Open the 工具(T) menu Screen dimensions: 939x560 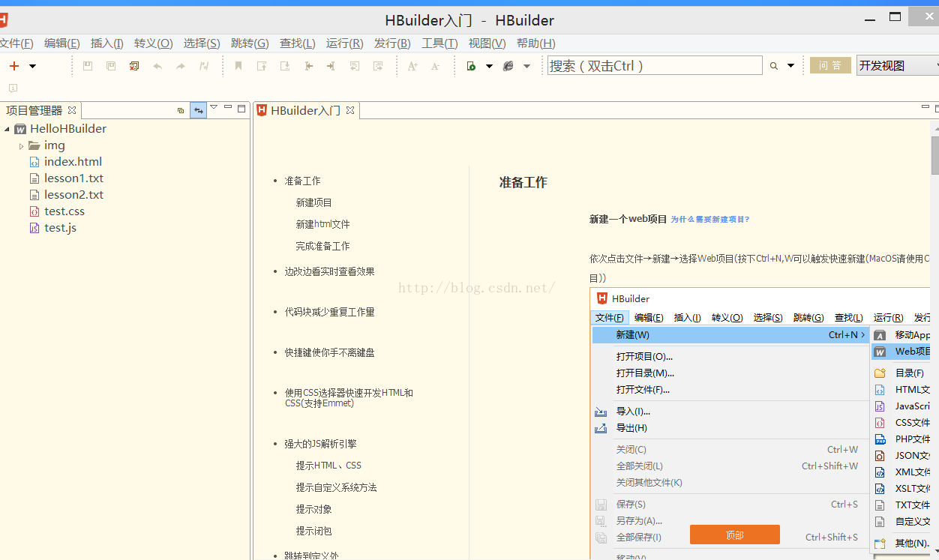click(x=439, y=43)
